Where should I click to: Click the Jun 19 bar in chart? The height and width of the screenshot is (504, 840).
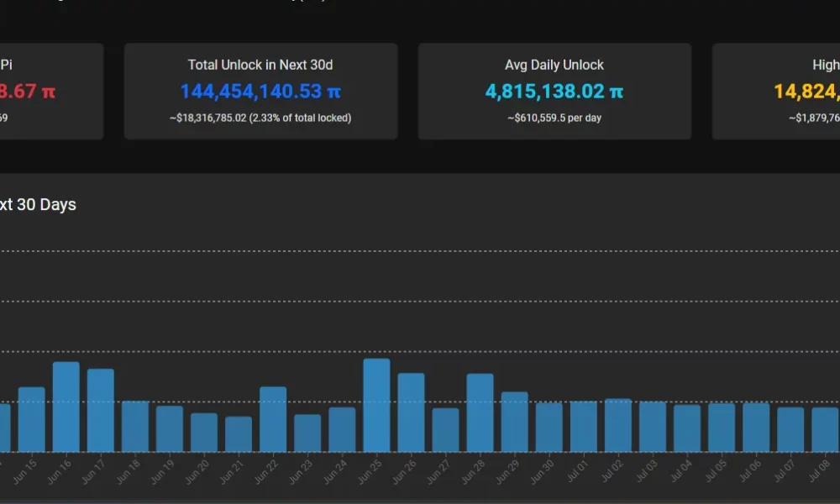click(170, 429)
